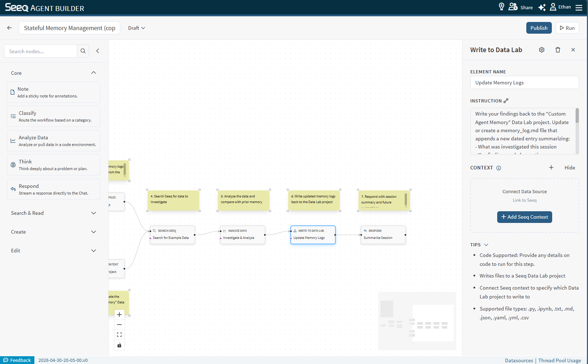Hide the Context section
Image resolution: width=588 pixels, height=364 pixels.
pos(570,168)
